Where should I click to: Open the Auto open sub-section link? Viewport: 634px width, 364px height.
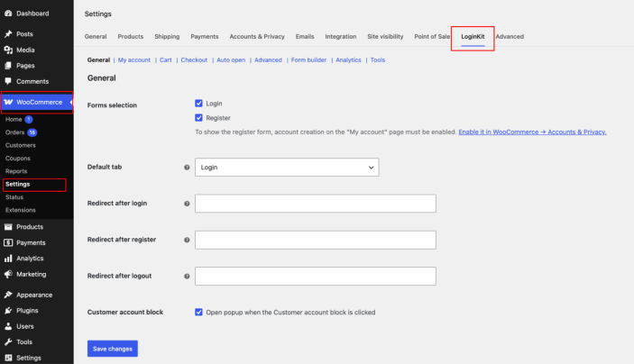coord(231,59)
